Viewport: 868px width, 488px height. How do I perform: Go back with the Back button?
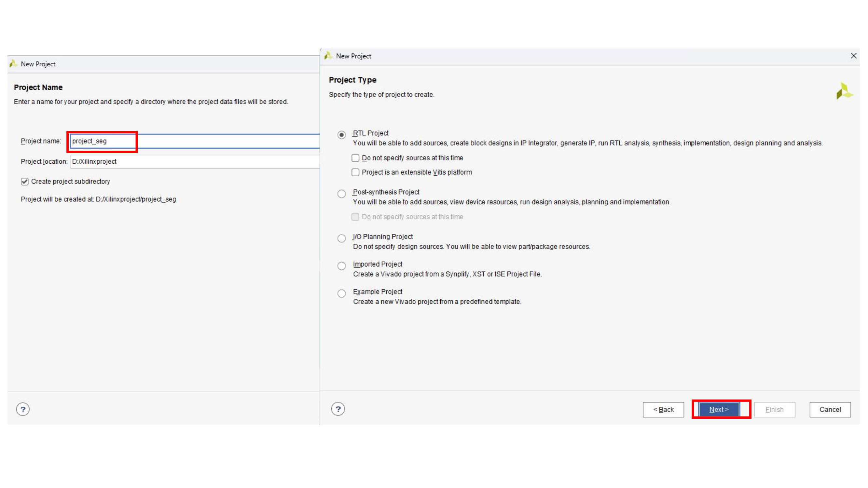(663, 410)
